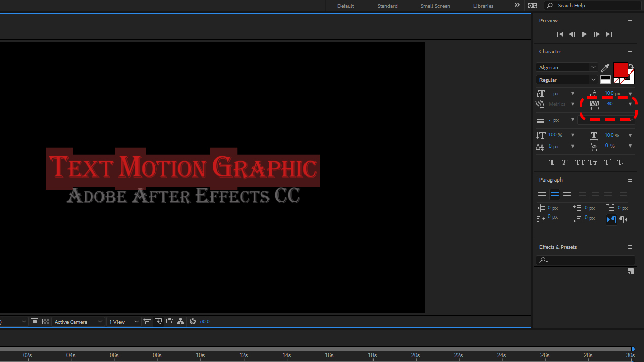Set left-to-right text direction
This screenshot has height=362, width=644.
612,219
